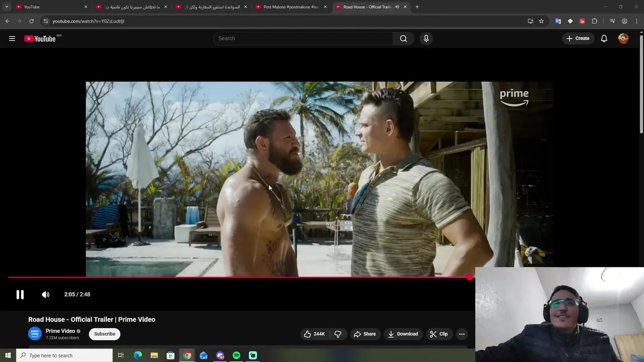Screen dimensions: 644x362
Task: Click the translate extension icon
Action: click(x=558, y=21)
